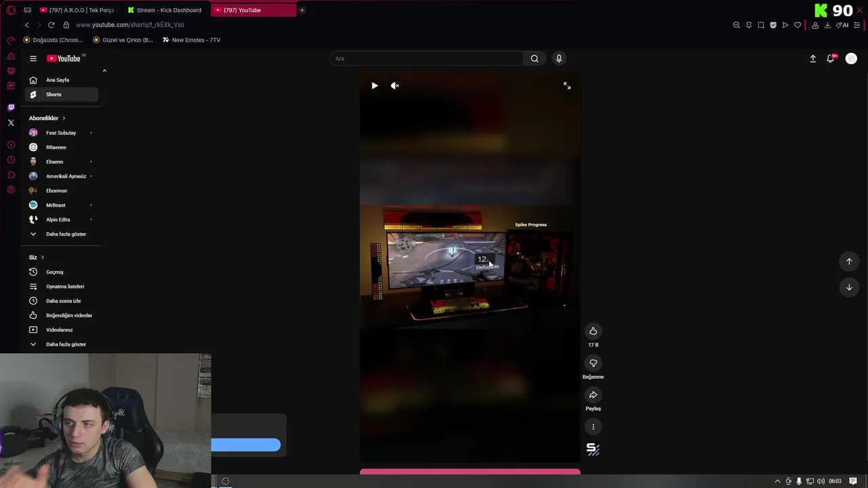This screenshot has width=868, height=488.
Task: Toggle the YouTube hamburger guide menu
Action: [33, 58]
